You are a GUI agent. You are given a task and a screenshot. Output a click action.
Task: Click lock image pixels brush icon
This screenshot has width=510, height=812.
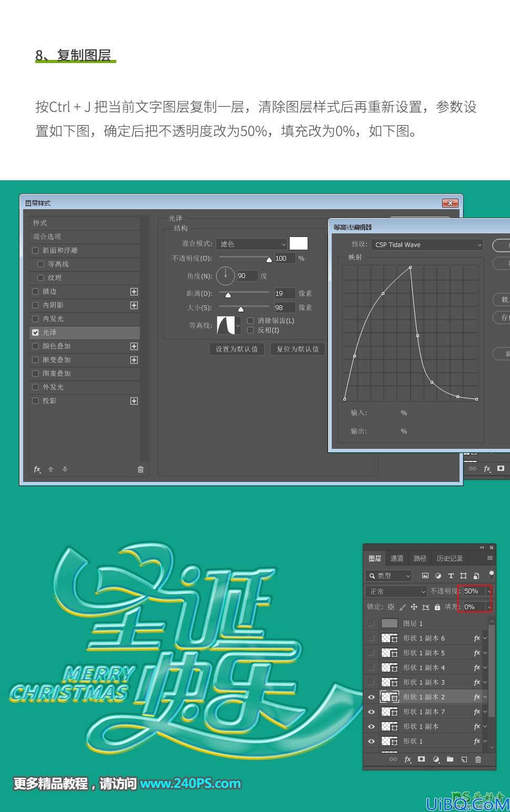(402, 607)
